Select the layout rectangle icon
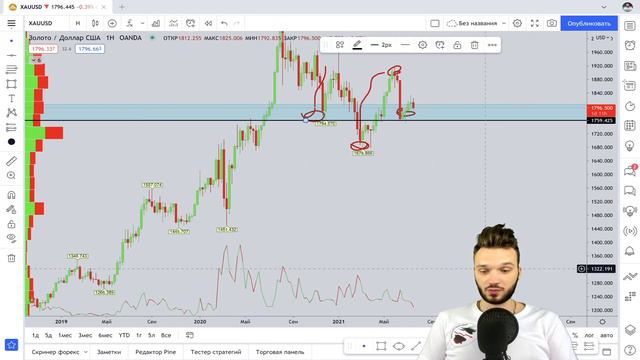Viewport: 640px width, 360px height. 435,23
